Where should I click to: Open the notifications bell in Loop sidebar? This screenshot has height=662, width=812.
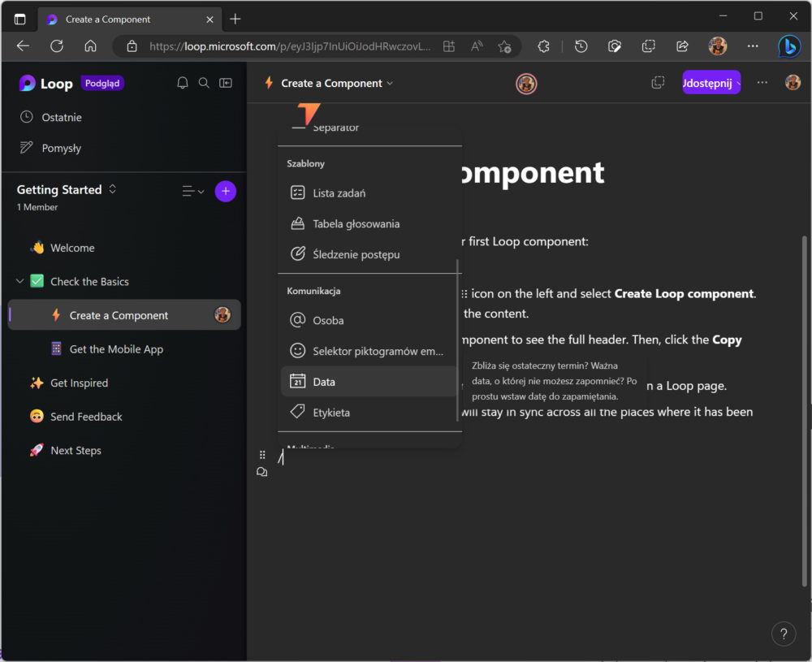(182, 83)
